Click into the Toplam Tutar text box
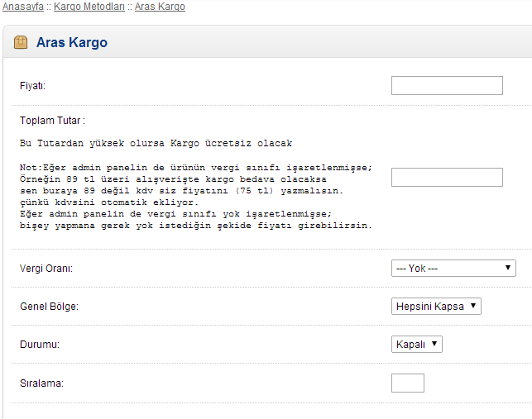This screenshot has height=419, width=532. tap(446, 177)
